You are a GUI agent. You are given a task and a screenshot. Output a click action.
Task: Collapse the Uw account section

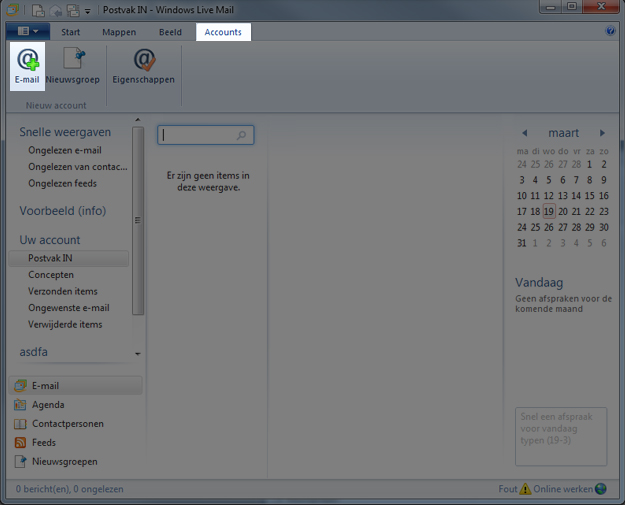(50, 240)
